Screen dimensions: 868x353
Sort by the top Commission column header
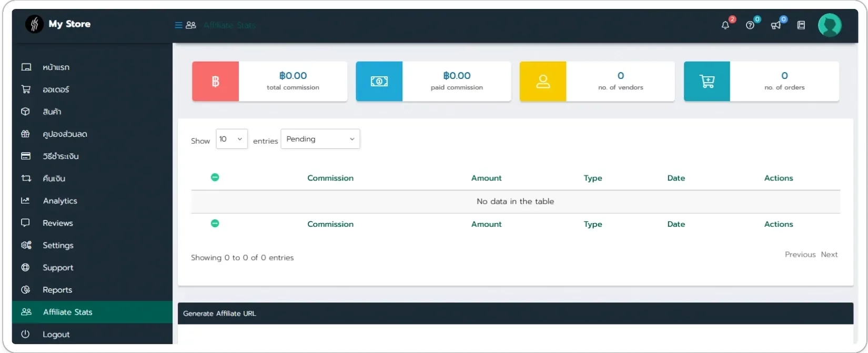tap(330, 178)
